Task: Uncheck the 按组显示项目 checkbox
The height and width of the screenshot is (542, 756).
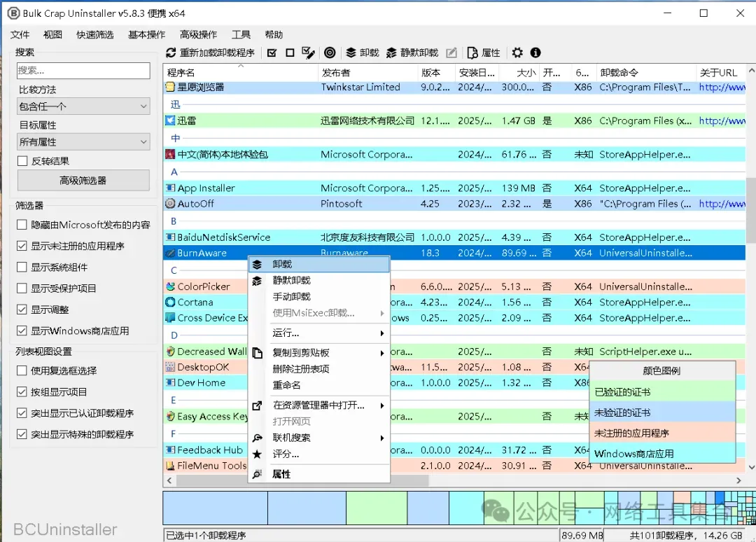Action: tap(22, 392)
